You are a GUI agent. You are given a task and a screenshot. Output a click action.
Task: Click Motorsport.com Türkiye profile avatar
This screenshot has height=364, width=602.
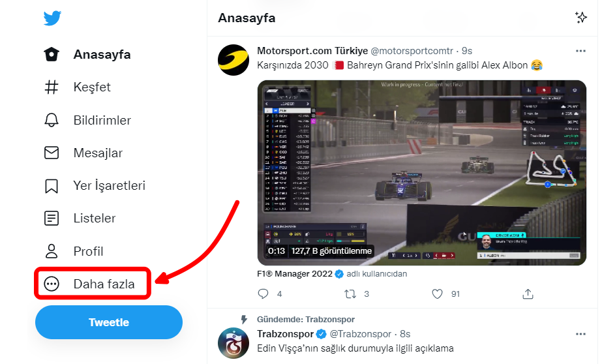tap(233, 60)
